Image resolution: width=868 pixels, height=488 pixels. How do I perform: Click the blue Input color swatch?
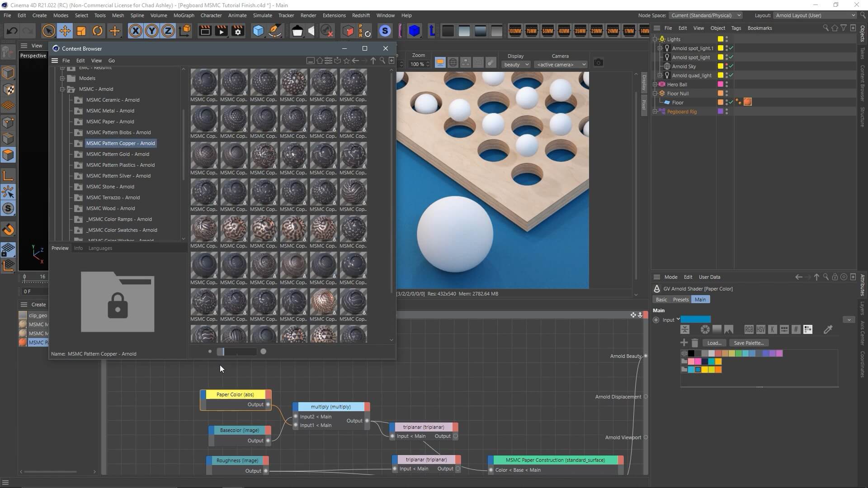click(x=695, y=319)
